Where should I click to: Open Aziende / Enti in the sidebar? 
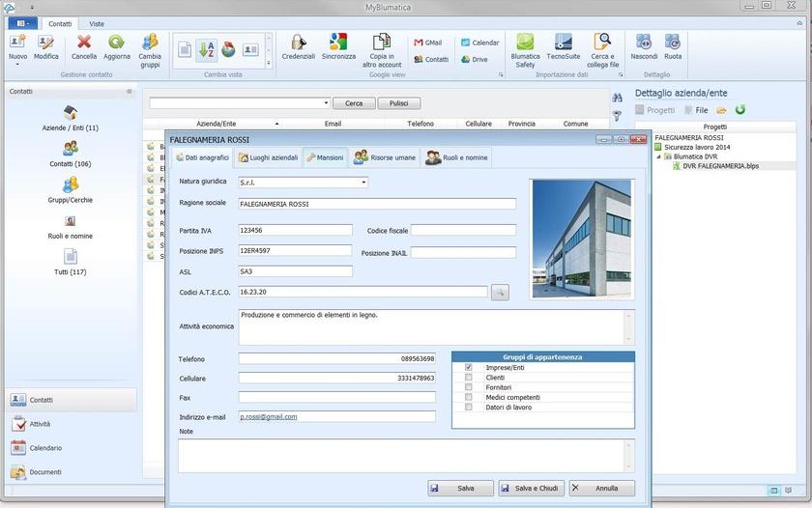70,118
